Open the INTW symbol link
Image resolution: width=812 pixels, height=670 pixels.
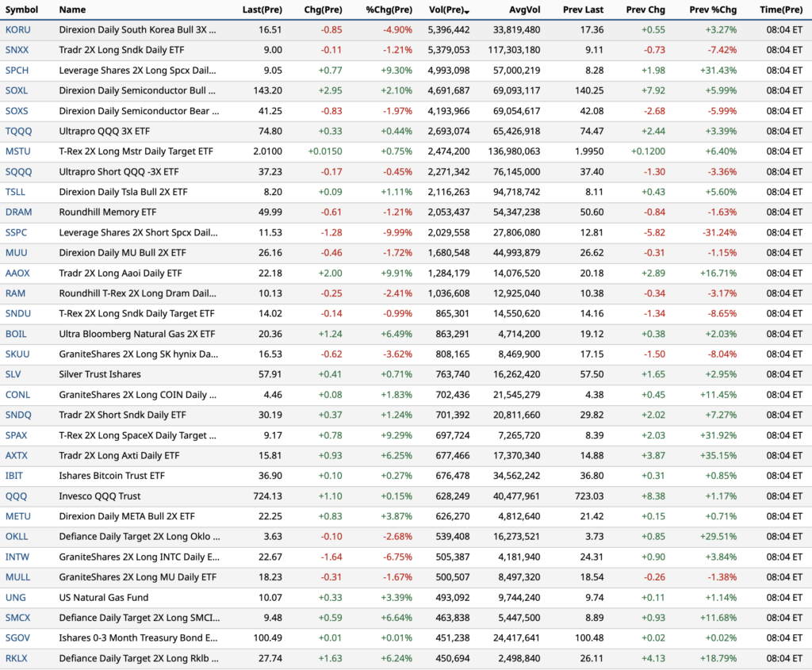17,557
